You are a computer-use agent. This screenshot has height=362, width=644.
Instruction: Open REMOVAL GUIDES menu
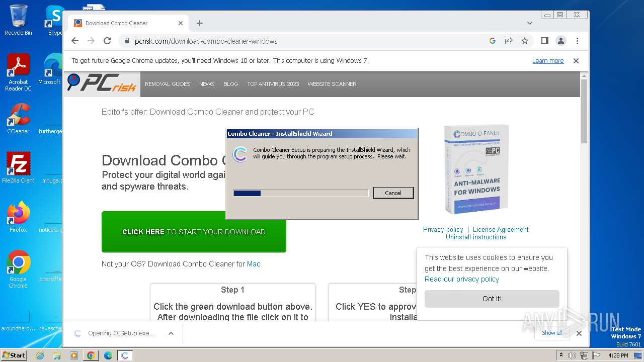[168, 84]
